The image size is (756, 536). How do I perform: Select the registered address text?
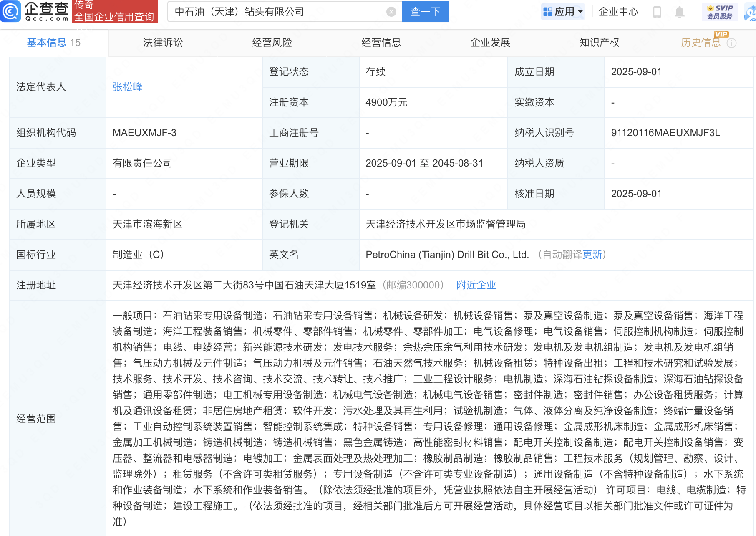tap(244, 285)
